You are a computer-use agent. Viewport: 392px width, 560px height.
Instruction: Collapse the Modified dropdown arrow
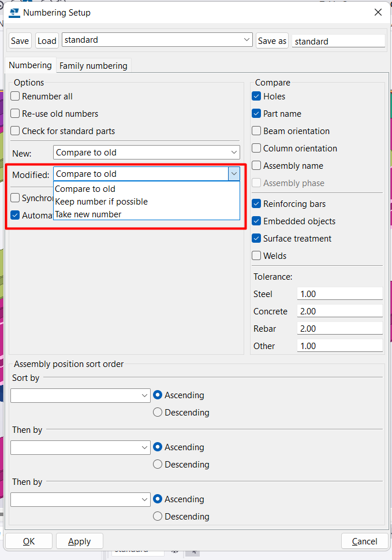tap(234, 174)
